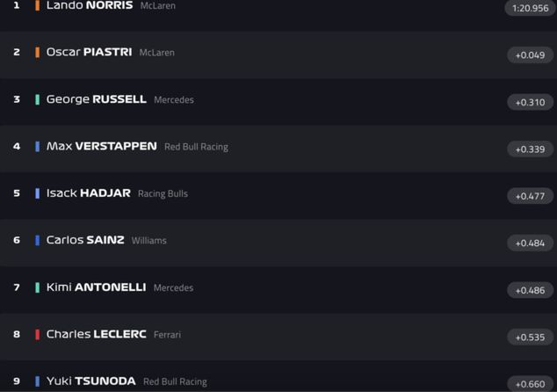The image size is (557, 392).
Task: Click Lando Norris driver name
Action: [x=90, y=5]
